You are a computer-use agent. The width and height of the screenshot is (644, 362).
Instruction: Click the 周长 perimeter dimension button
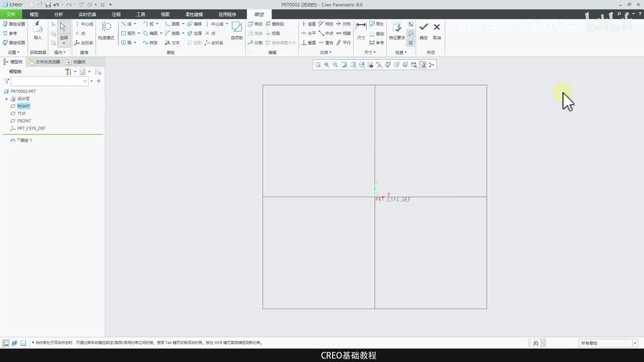point(376,24)
